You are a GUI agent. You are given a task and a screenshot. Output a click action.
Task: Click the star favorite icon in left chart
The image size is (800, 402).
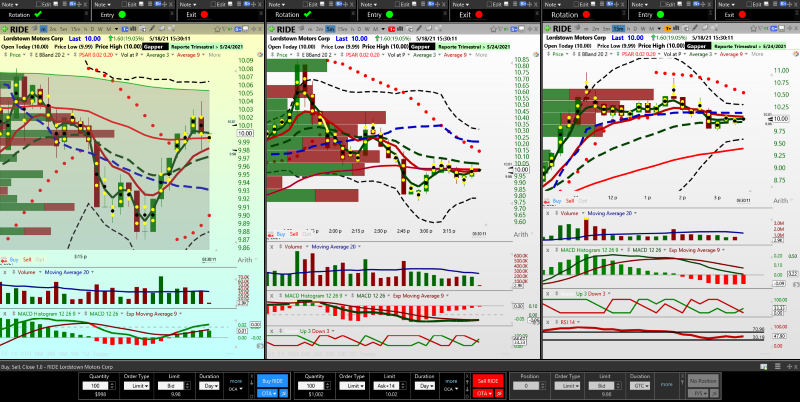(x=217, y=29)
